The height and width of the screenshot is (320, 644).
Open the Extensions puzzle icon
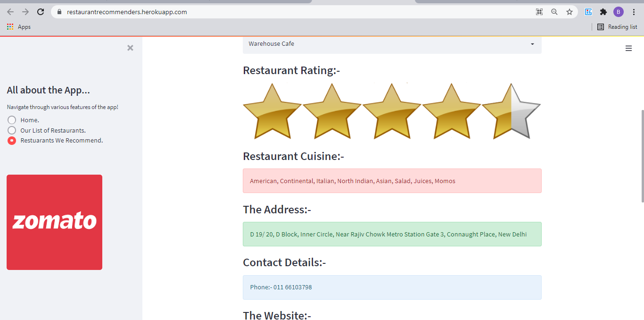click(603, 12)
